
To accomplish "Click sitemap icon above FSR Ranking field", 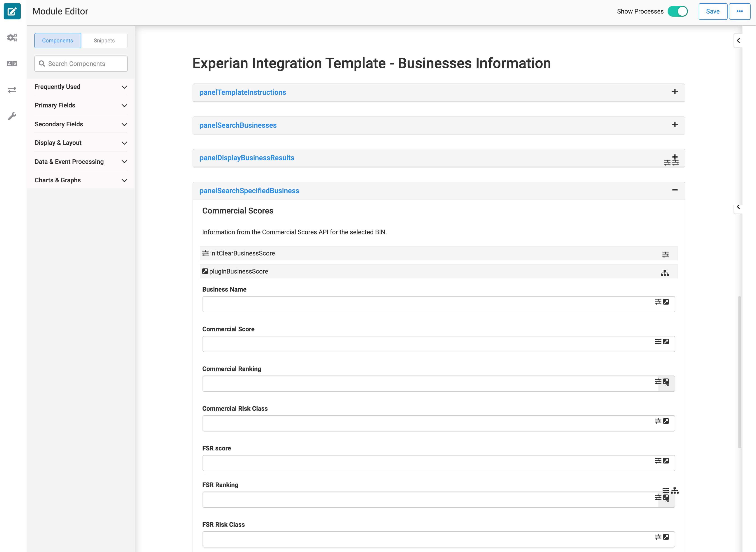I will click(x=675, y=491).
